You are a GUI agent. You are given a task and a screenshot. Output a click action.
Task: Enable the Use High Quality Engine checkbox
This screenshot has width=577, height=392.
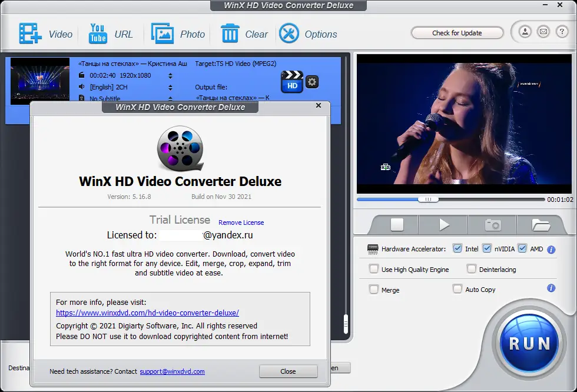(374, 269)
